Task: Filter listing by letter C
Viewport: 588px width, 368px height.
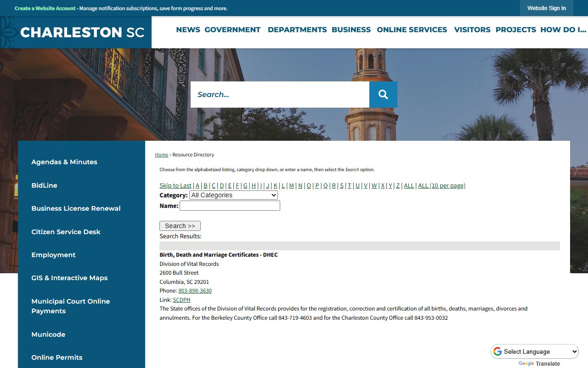Action: [214, 185]
